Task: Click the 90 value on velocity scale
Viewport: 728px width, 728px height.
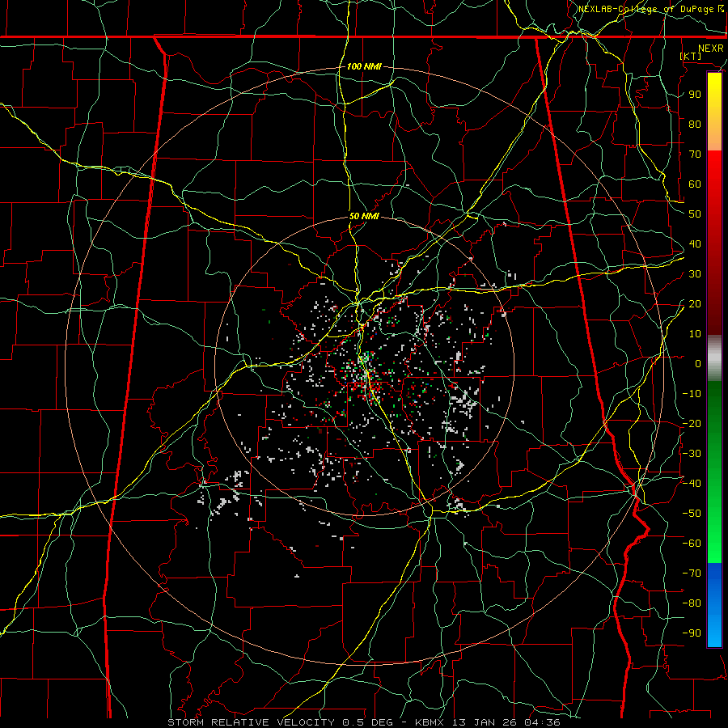Action: tap(695, 95)
